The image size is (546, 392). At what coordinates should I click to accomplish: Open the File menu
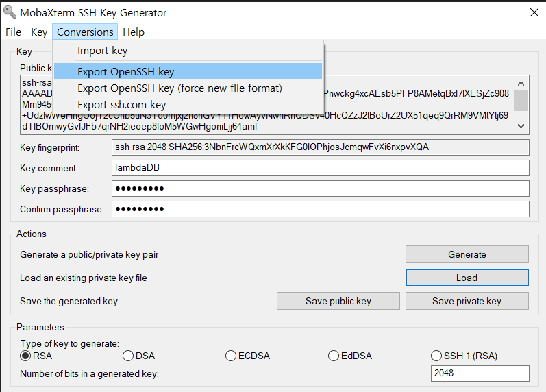pyautogui.click(x=13, y=32)
